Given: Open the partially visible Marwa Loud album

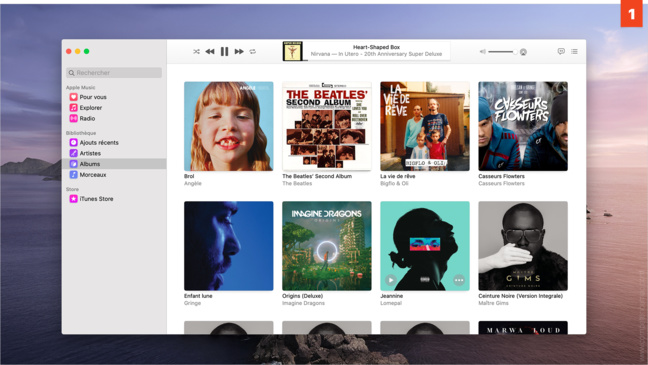Looking at the screenshot, I should tap(523, 328).
